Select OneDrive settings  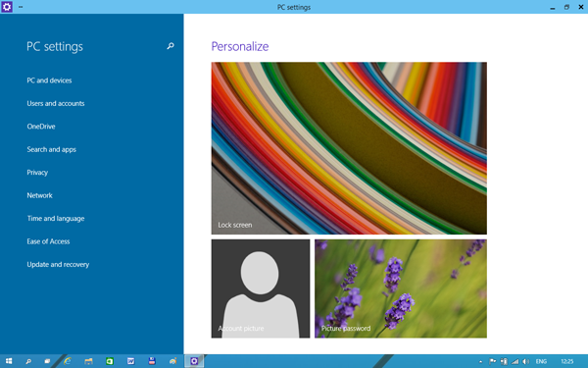(x=41, y=127)
